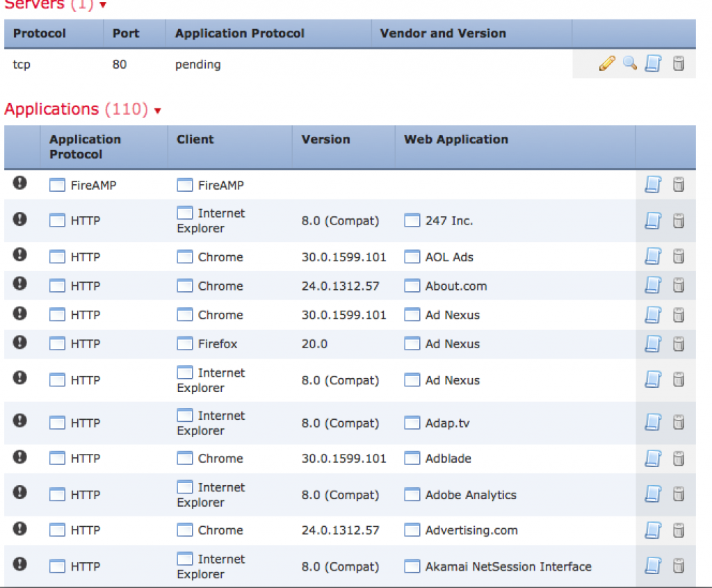712x588 pixels.
Task: Delete the tcp port 80 server entry
Action: click(679, 64)
